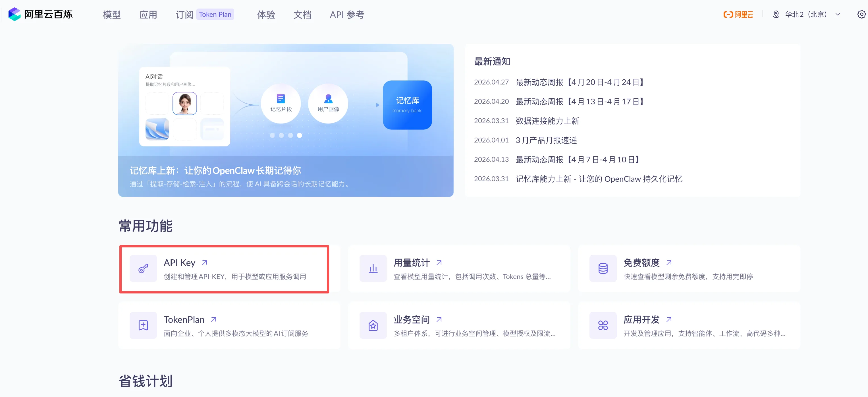Viewport: 868px width, 397px height.
Task: Click the 用量统计 card title
Action: click(x=412, y=262)
